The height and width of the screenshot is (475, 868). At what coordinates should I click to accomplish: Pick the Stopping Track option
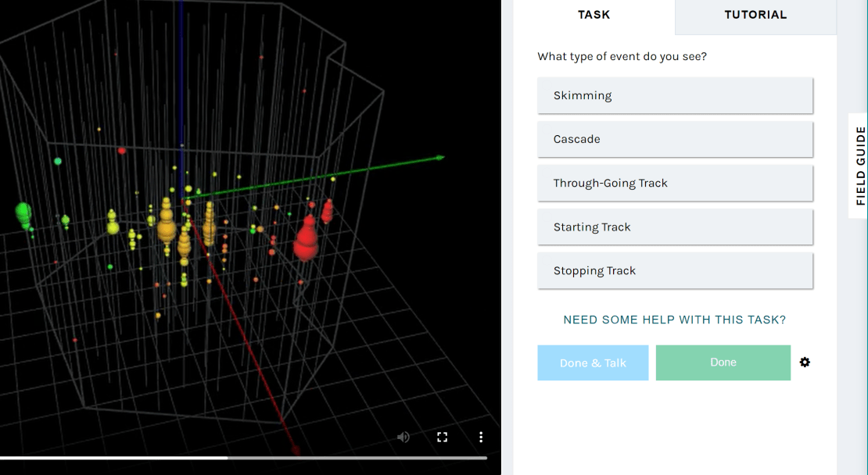pyautogui.click(x=675, y=270)
